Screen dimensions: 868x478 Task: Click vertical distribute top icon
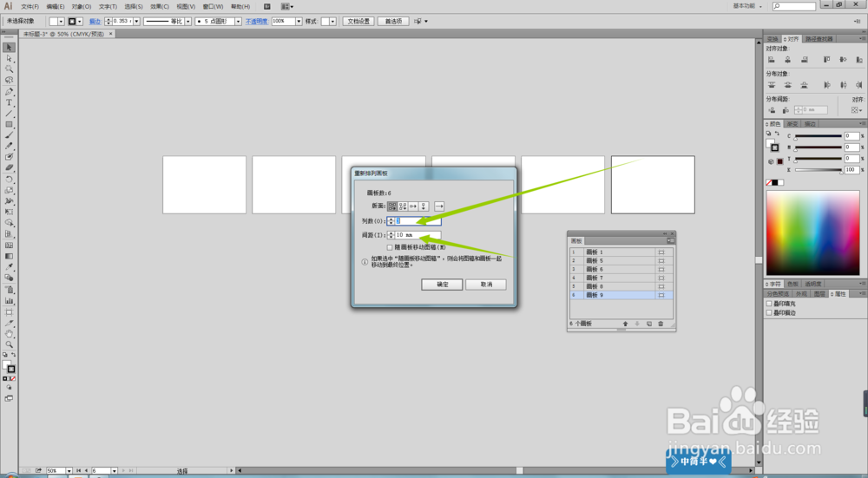(x=771, y=85)
